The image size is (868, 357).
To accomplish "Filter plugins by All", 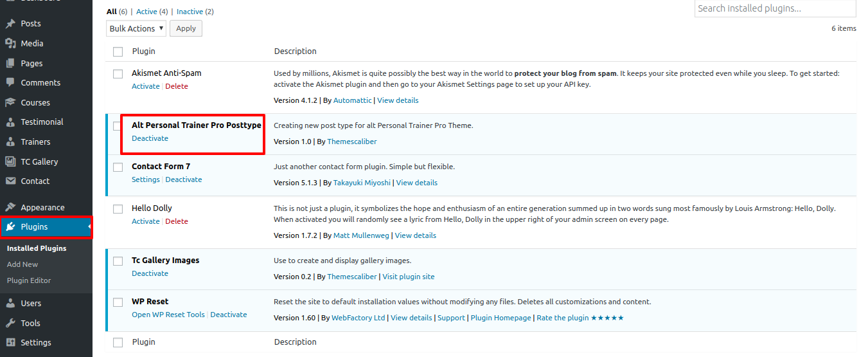I will click(x=112, y=12).
